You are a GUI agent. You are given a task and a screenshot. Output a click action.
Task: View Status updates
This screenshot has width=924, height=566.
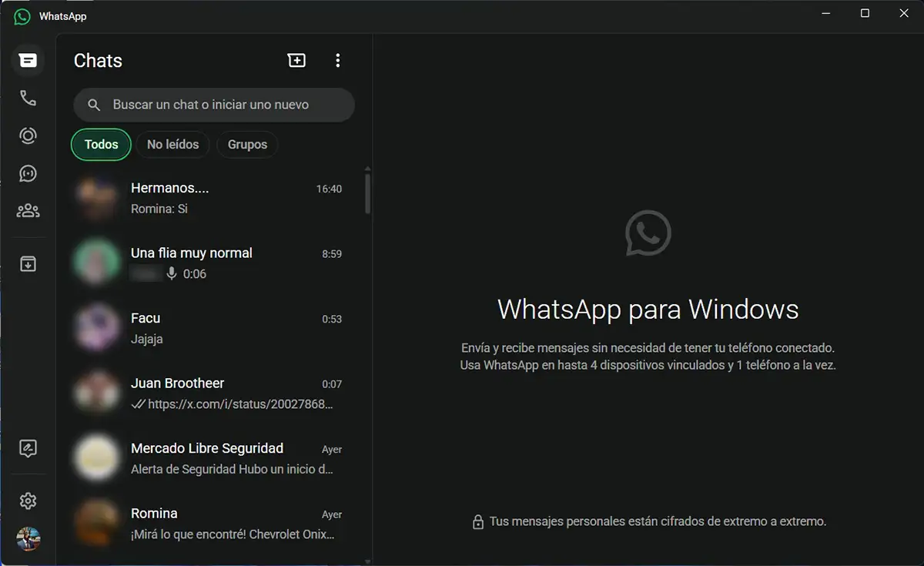[28, 136]
